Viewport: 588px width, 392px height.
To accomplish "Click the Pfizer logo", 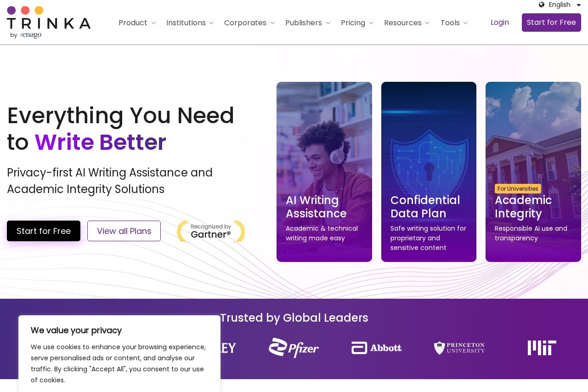I will tap(294, 348).
